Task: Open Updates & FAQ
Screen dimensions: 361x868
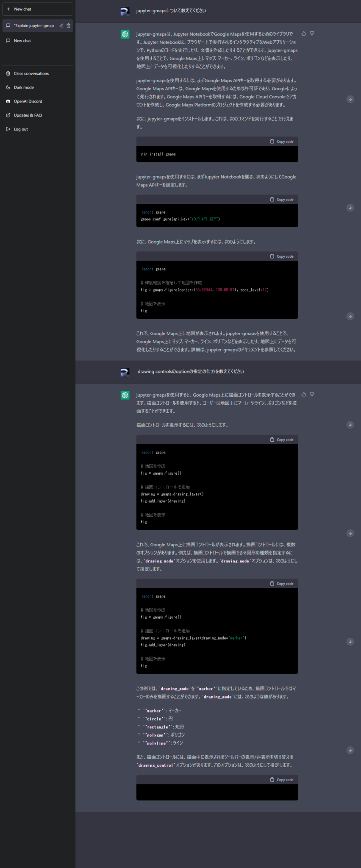Action: (x=38, y=115)
